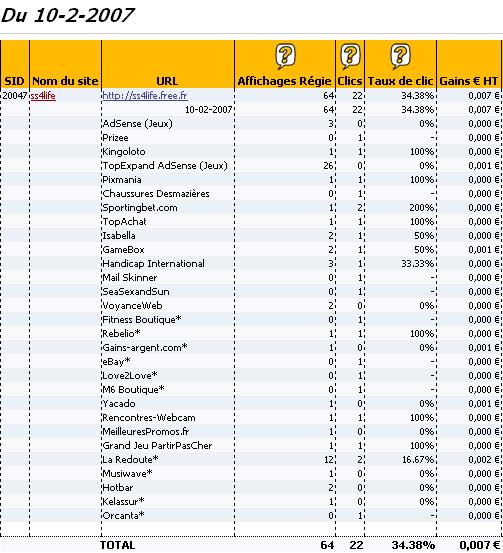Click the Kelassur* row label
Image resolution: width=503 pixels, height=553 pixels.
click(123, 502)
